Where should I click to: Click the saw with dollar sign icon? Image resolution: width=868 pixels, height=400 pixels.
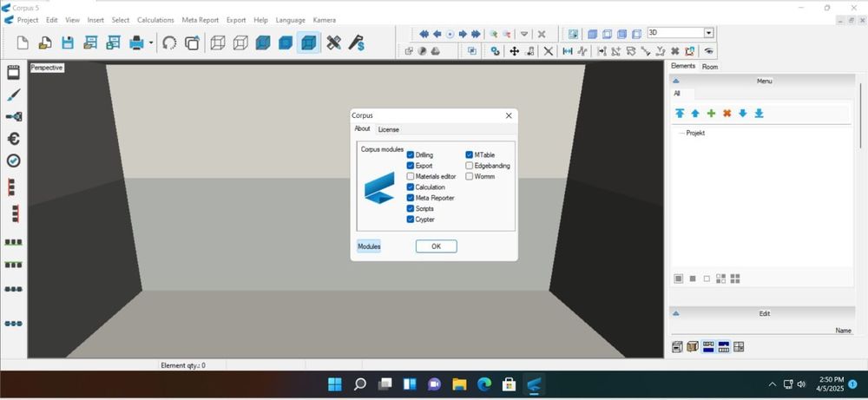pos(357,43)
